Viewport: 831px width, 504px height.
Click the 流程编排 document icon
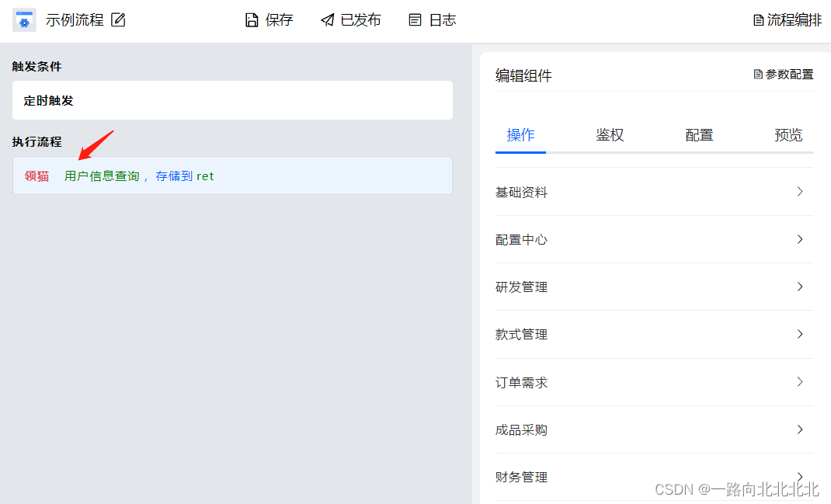pos(759,20)
